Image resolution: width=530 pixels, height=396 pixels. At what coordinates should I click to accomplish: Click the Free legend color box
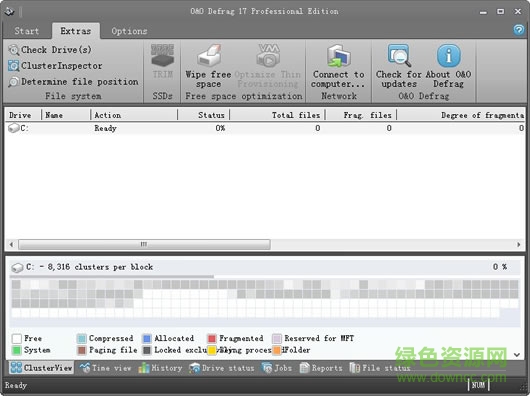[17, 338]
